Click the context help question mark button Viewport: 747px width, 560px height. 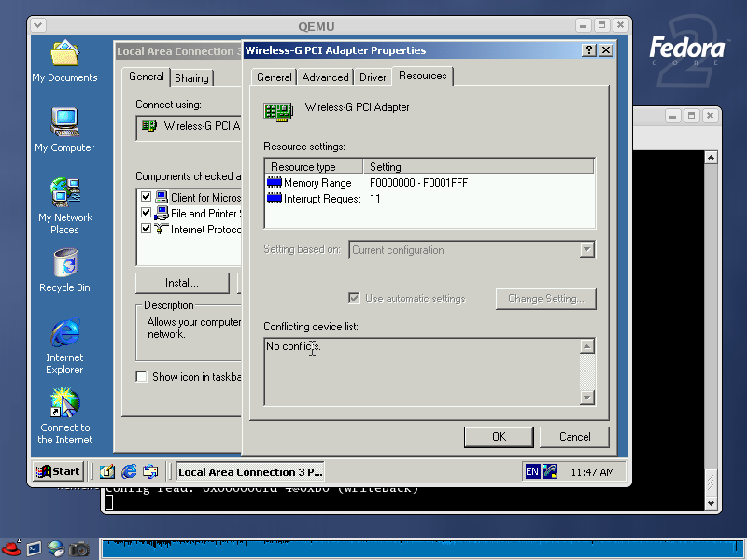click(589, 50)
